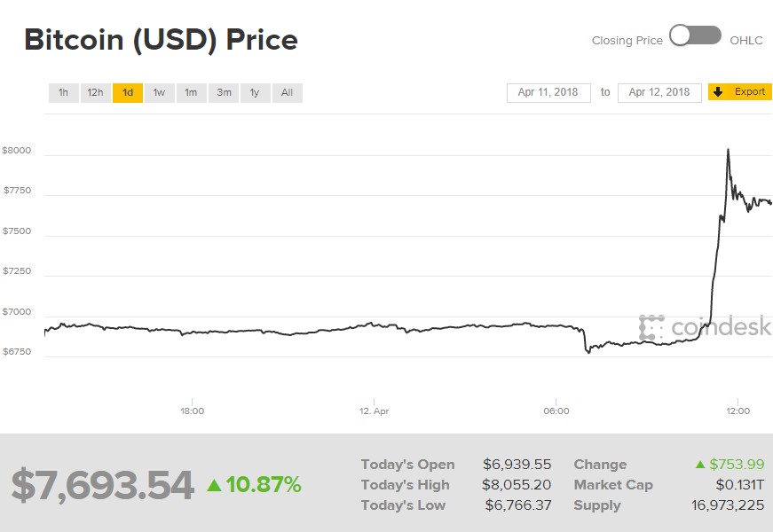Click the price spike peak near $8000

point(728,151)
